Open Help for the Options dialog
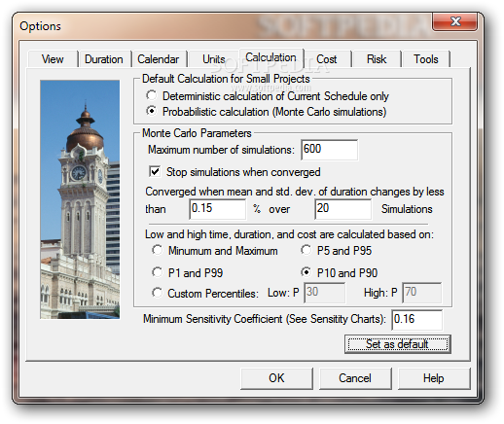Viewport: 504px width, 424px height. point(434,378)
